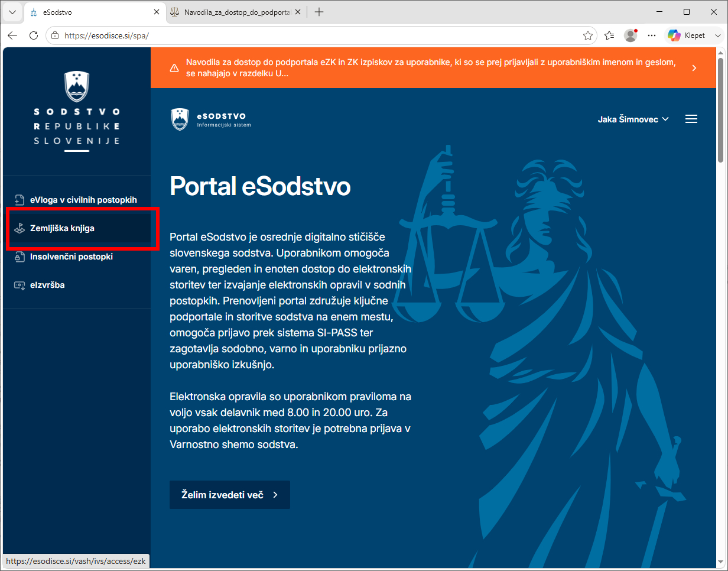Reload the current page
Screen dimensions: 728x571
(x=34, y=35)
